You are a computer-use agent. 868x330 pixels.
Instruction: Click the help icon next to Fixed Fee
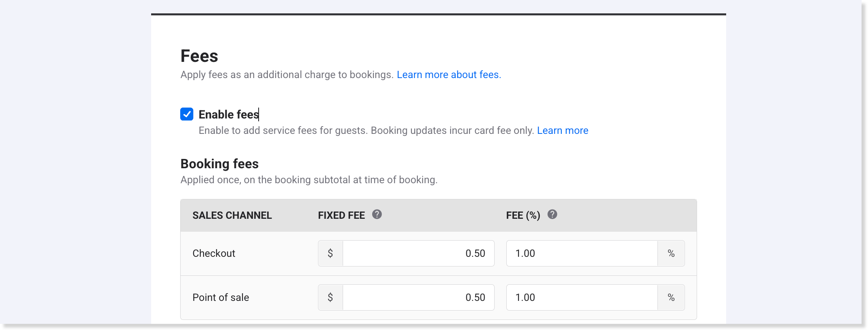(377, 214)
